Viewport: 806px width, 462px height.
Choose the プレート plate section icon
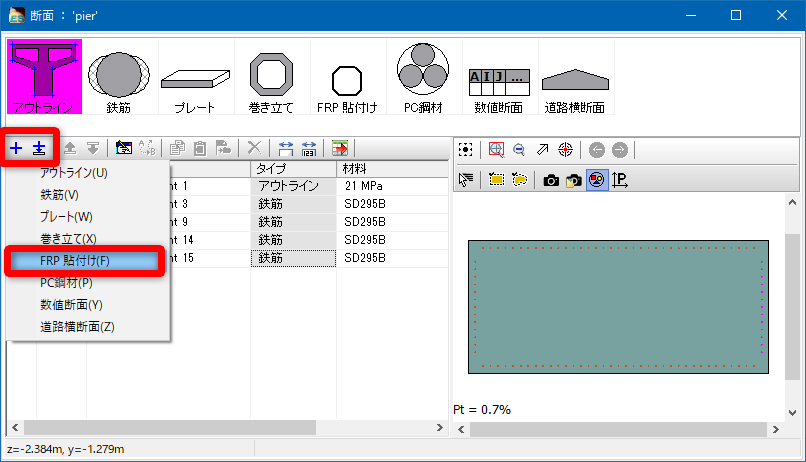click(x=195, y=77)
